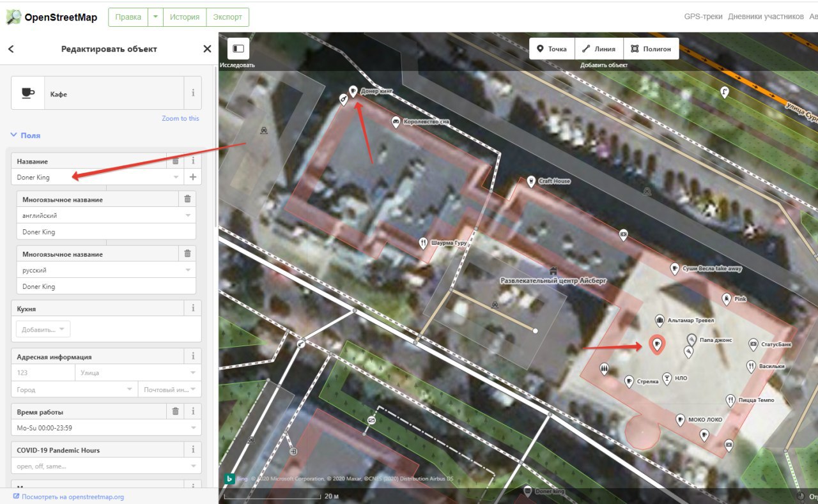The image size is (818, 504).
Task: Open info for Время работы
Action: click(x=193, y=411)
